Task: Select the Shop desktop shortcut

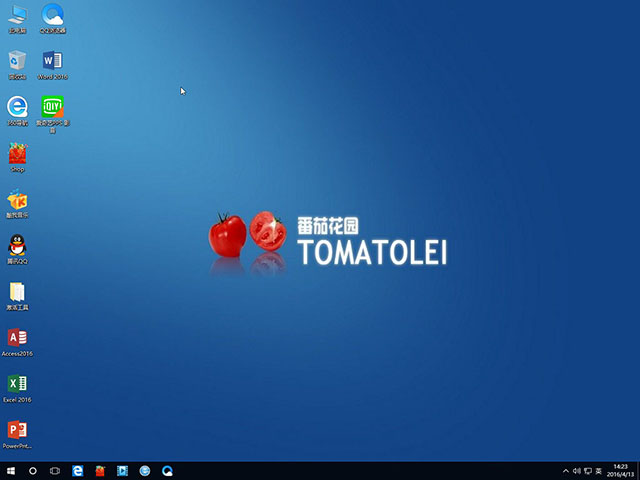Action: tap(17, 158)
